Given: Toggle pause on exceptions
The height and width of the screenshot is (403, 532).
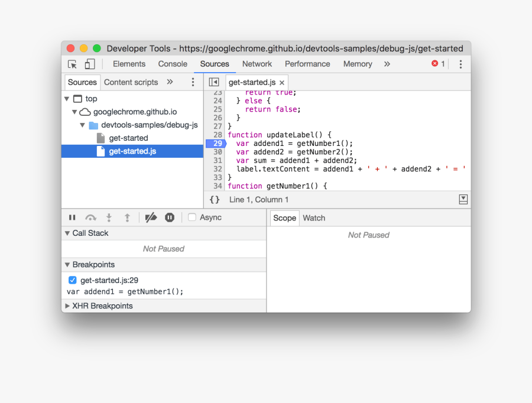Looking at the screenshot, I should click(170, 217).
